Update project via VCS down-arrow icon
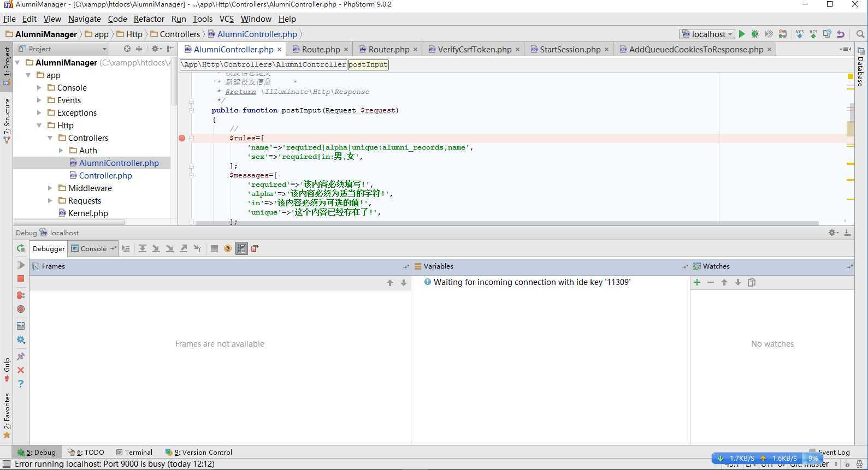 [x=800, y=34]
